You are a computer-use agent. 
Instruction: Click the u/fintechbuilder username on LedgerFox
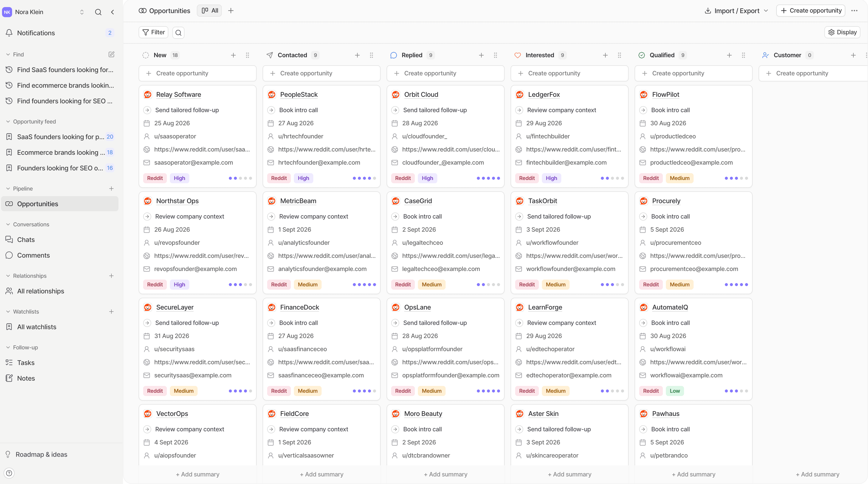548,136
